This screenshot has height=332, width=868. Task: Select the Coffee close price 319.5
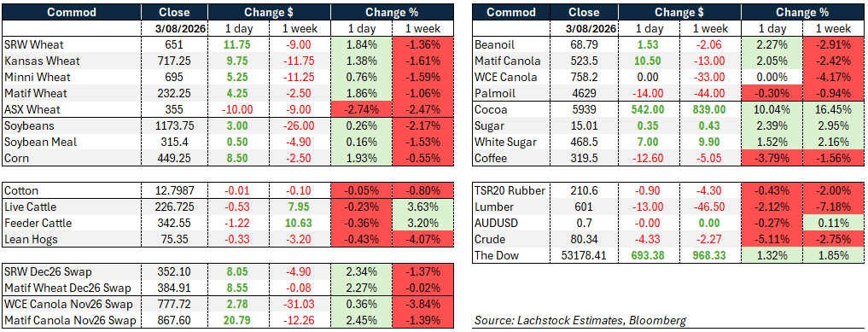pyautogui.click(x=584, y=158)
